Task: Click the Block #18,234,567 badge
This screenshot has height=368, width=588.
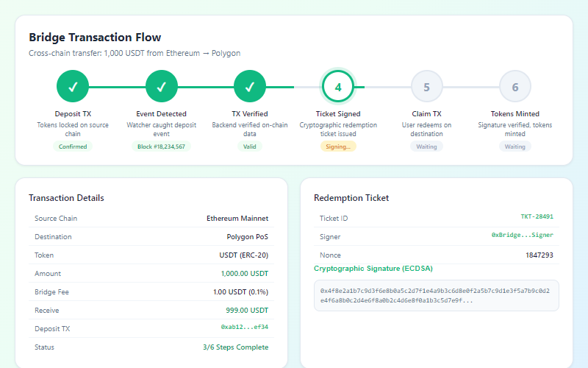Action: 161,146
